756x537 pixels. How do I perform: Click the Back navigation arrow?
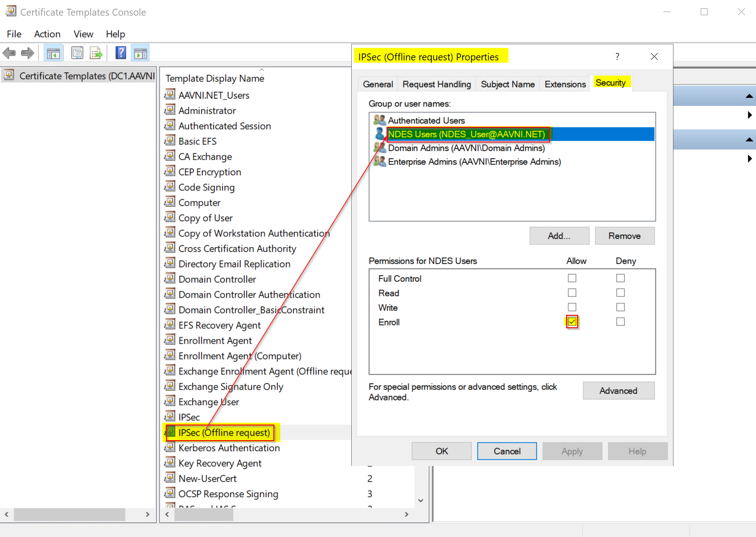9,53
